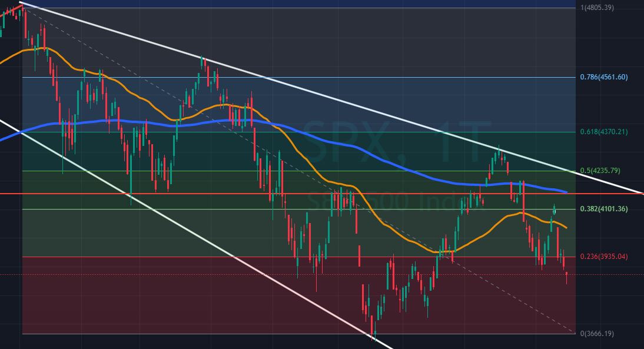Click the 0.382(4101.36) Fibonacci label
The height and width of the screenshot is (349, 644).
click(x=603, y=209)
